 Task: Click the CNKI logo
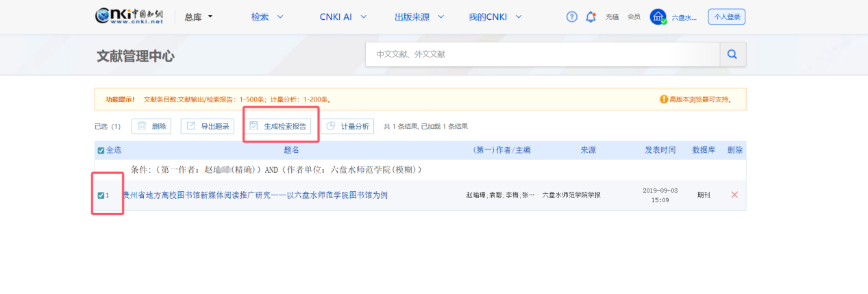[129, 16]
